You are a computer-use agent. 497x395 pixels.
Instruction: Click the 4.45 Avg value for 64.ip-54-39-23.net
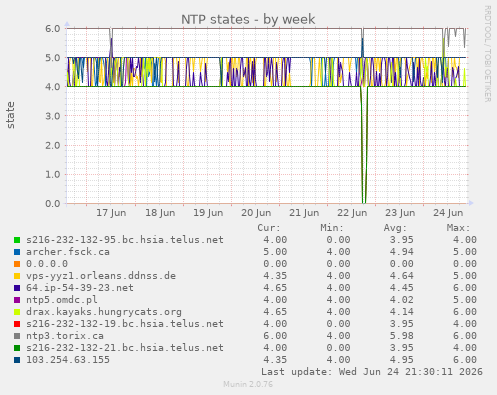point(402,288)
